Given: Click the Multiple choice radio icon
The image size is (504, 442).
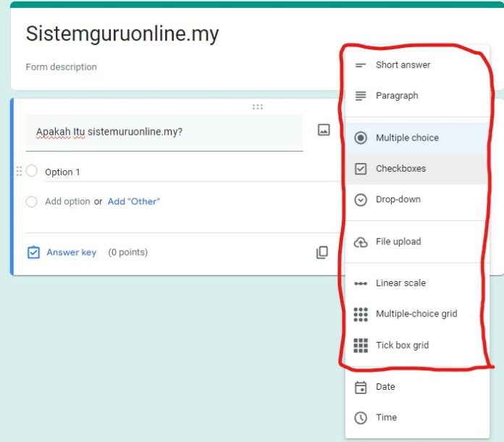Looking at the screenshot, I should point(361,138).
